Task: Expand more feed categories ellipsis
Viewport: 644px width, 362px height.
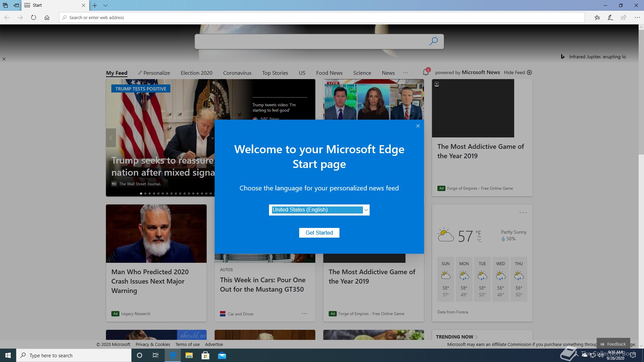Action: coord(406,73)
